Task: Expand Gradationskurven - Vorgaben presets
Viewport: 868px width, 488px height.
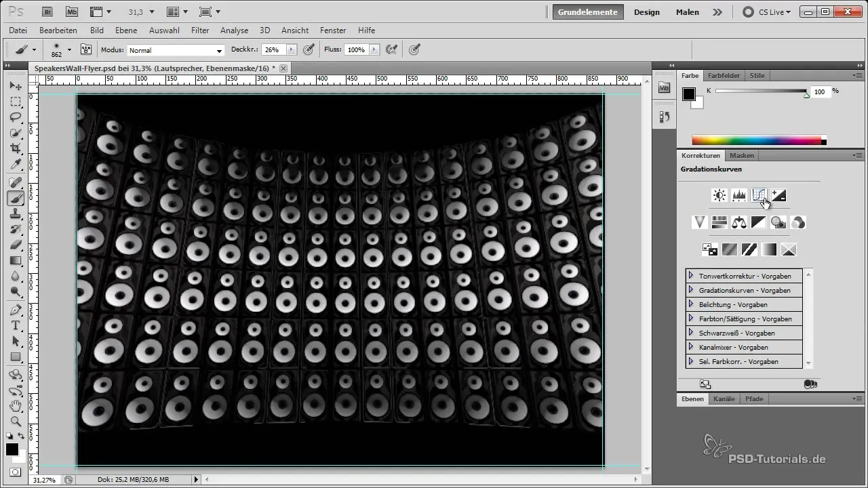Action: pos(690,290)
